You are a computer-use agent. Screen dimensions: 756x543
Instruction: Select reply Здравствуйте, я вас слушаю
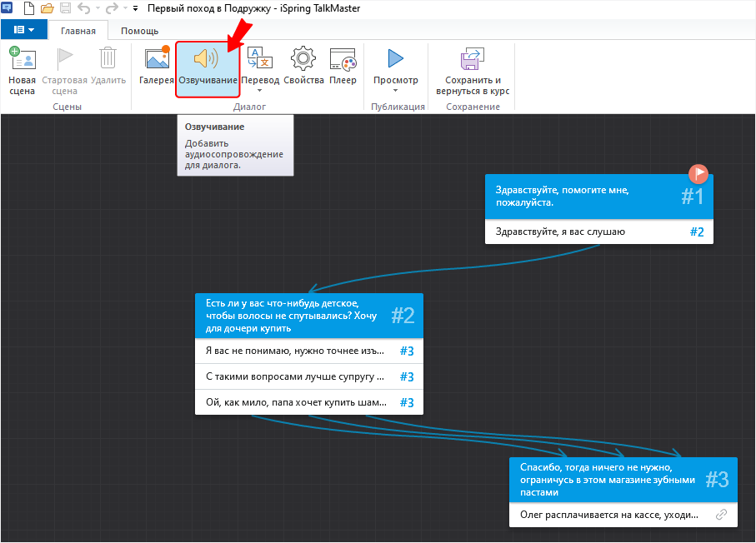pos(598,232)
